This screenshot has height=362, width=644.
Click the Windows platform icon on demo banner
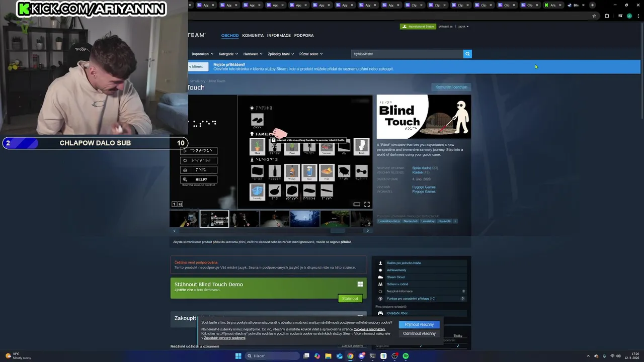360,284
